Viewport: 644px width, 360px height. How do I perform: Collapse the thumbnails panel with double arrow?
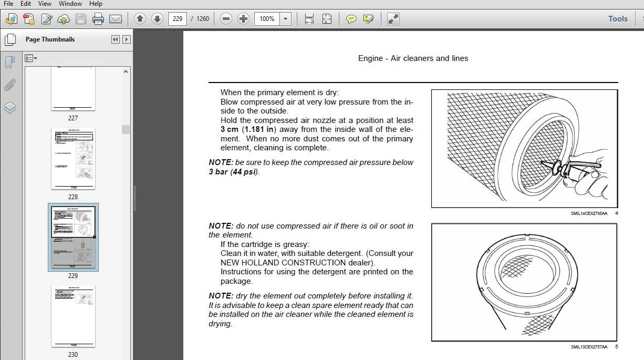click(x=116, y=39)
